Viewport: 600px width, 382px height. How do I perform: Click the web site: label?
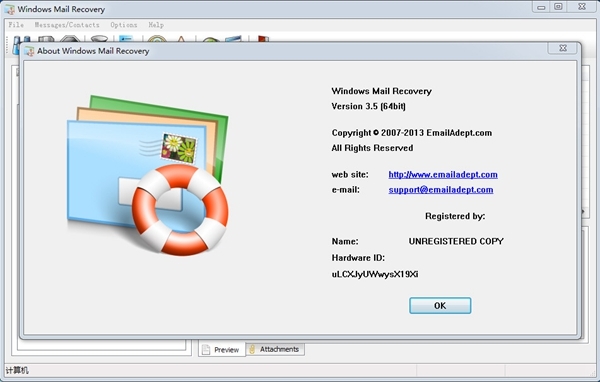(350, 175)
